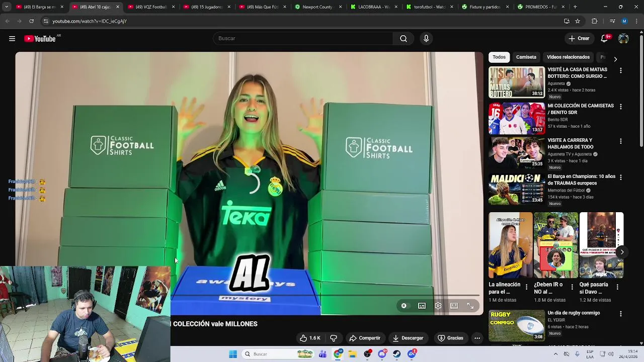Open the YouTube account avatar menu
Screen dimensions: 644x362
623,39
